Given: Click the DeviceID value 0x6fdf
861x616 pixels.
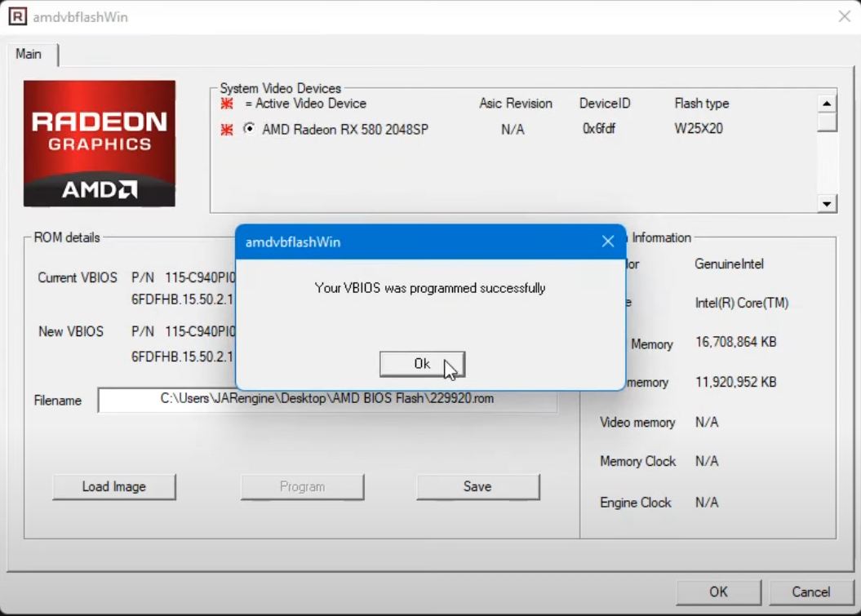Looking at the screenshot, I should pyautogui.click(x=598, y=128).
